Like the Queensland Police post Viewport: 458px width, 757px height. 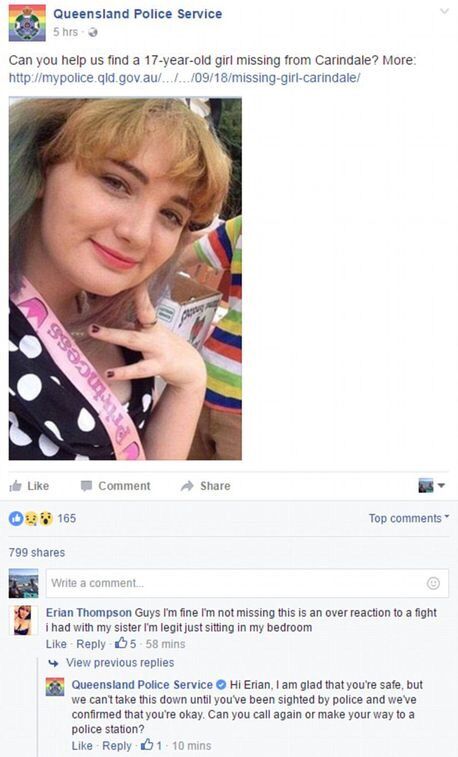click(x=29, y=486)
